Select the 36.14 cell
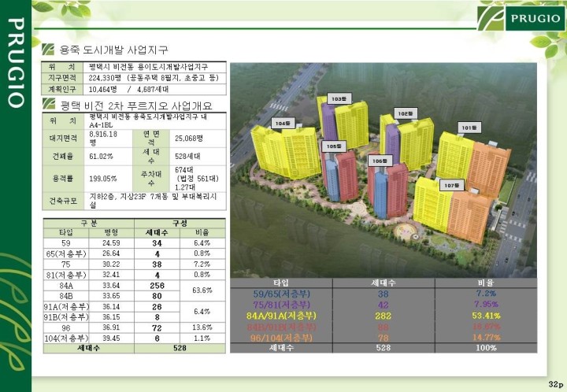 tap(111, 307)
